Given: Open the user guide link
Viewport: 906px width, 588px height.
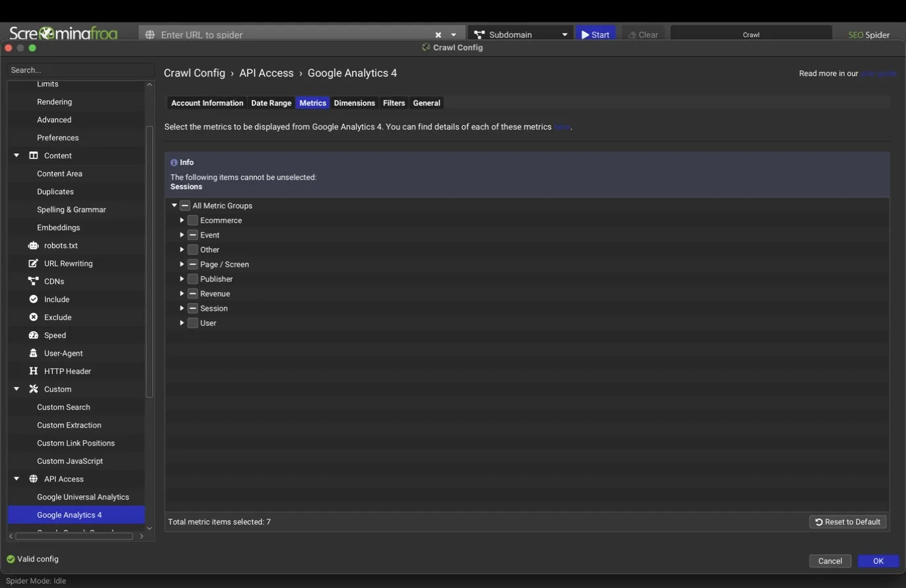Looking at the screenshot, I should [x=878, y=73].
